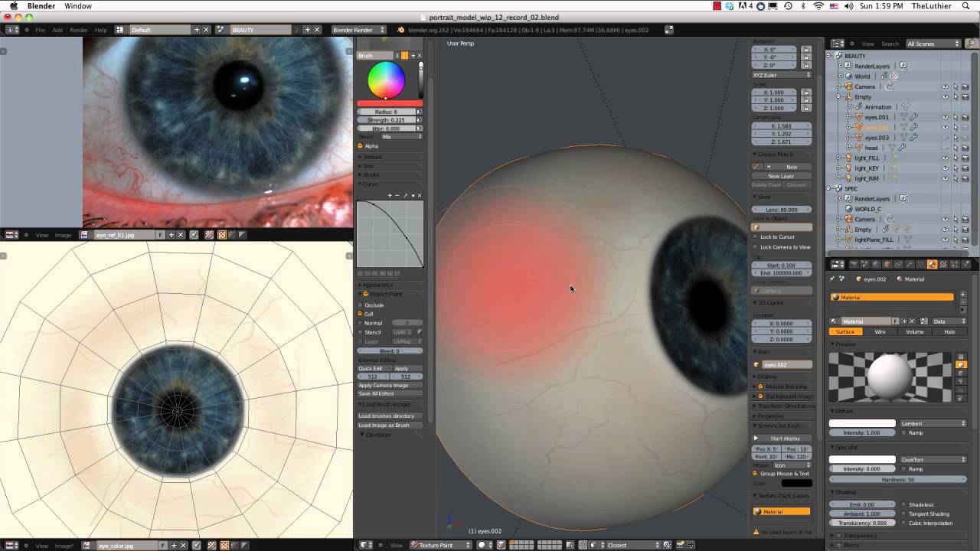
Task: Add a new brush with plus icon
Action: coord(413,55)
